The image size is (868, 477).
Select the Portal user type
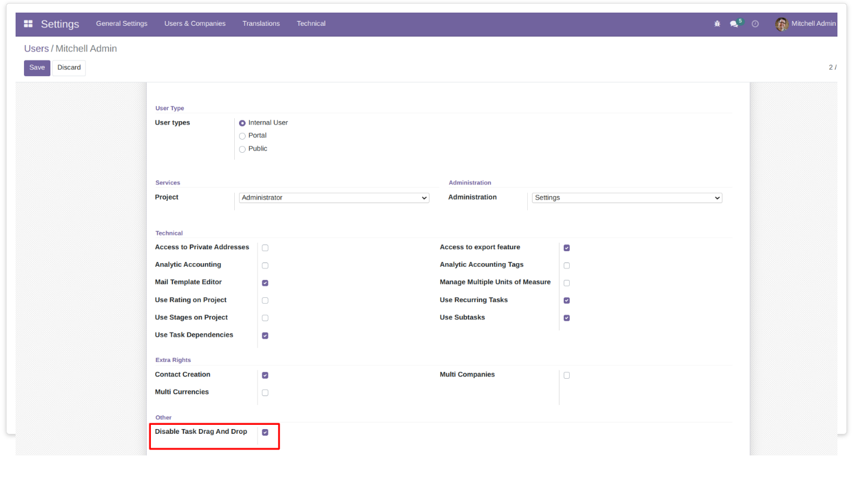242,136
